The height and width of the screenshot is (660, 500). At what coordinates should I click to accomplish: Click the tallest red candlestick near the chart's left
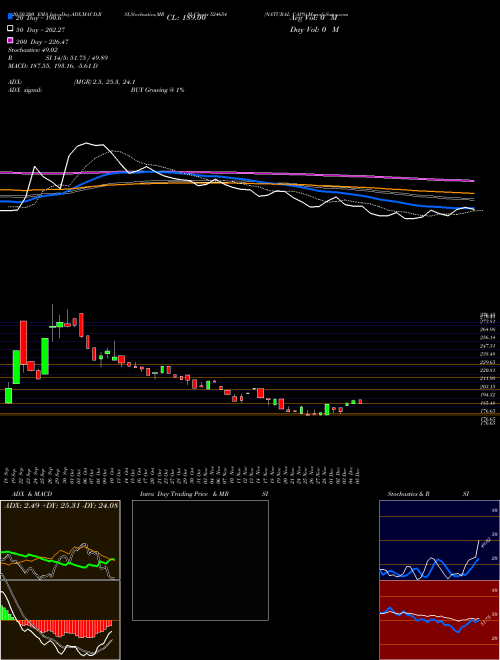(24, 343)
